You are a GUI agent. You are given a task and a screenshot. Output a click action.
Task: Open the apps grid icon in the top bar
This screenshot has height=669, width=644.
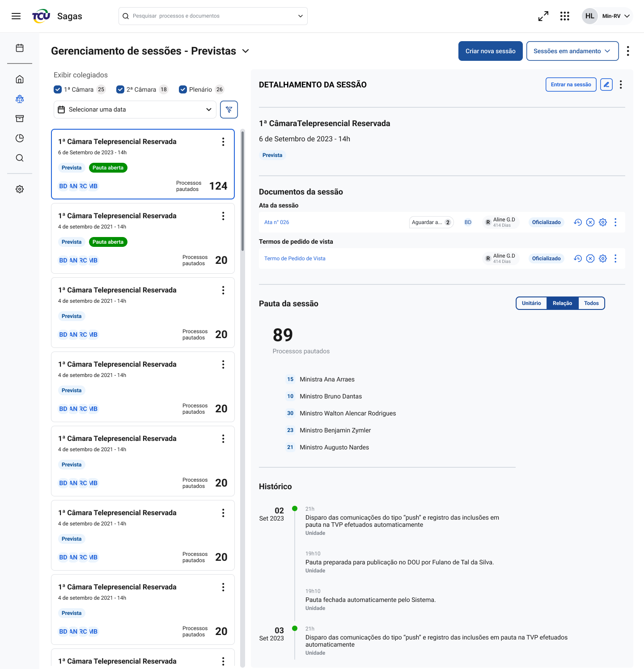tap(565, 16)
